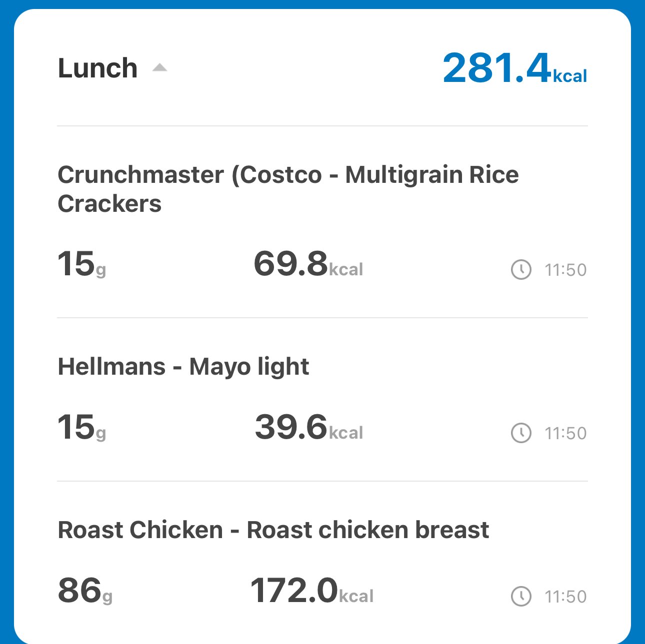The height and width of the screenshot is (644, 645).
Task: Tap the 11:50 time on Crunchmaster entry
Action: pos(565,270)
